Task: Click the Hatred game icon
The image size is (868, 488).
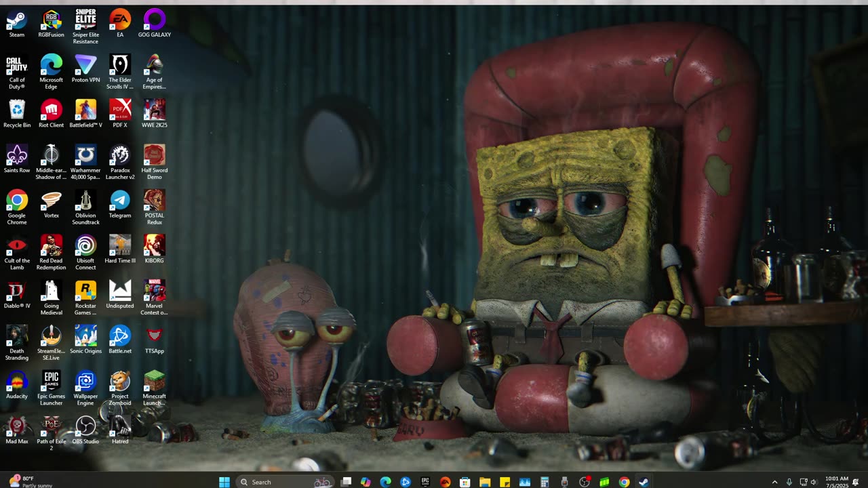Action: point(120,430)
